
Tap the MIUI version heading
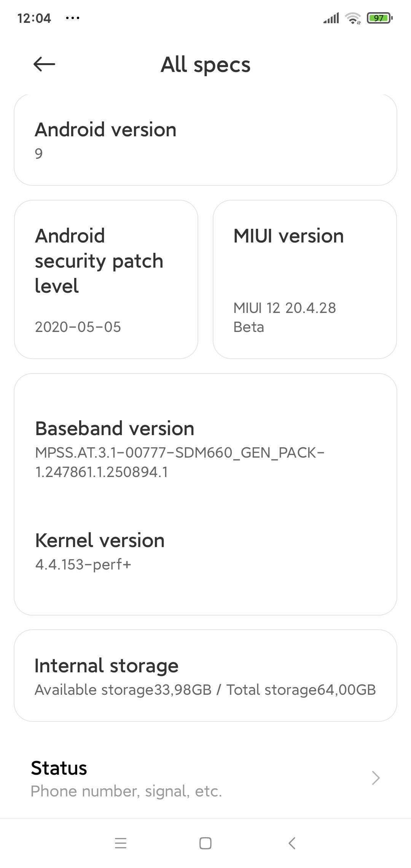[288, 236]
